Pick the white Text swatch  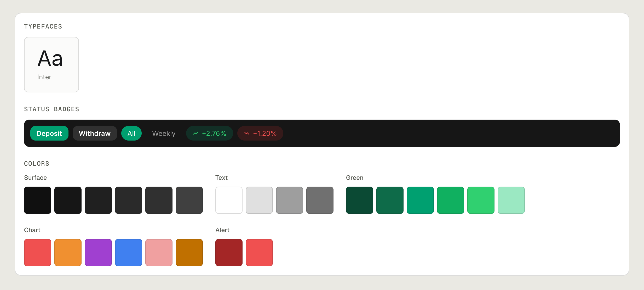click(229, 200)
